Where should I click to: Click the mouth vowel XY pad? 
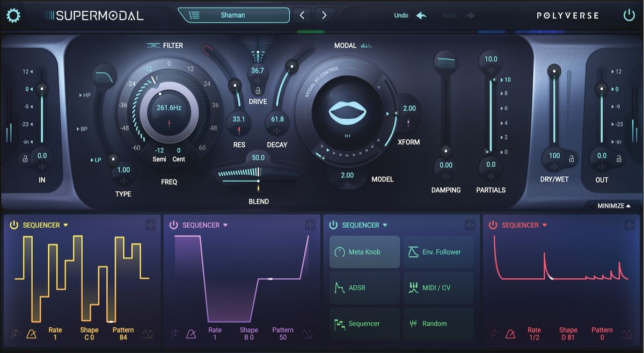347,114
